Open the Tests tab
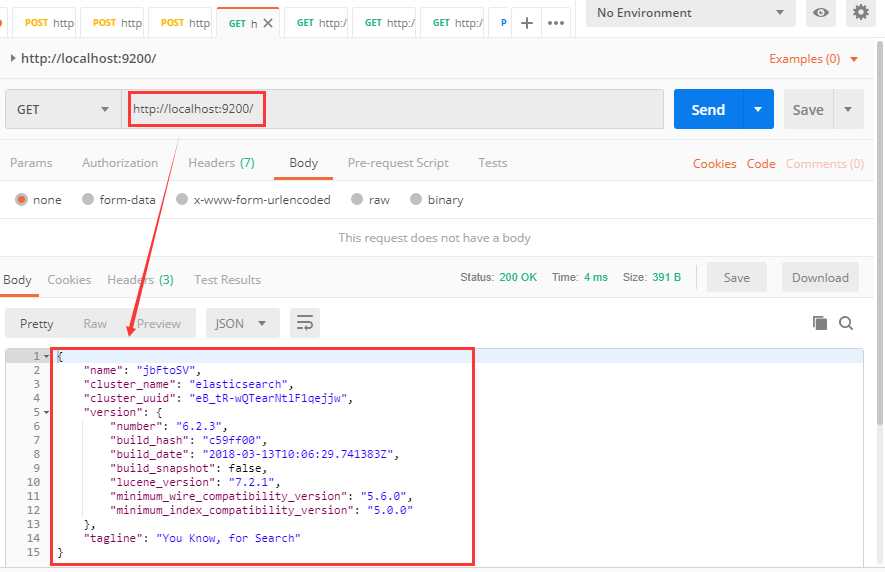Viewport: 885px width, 572px height. point(493,163)
